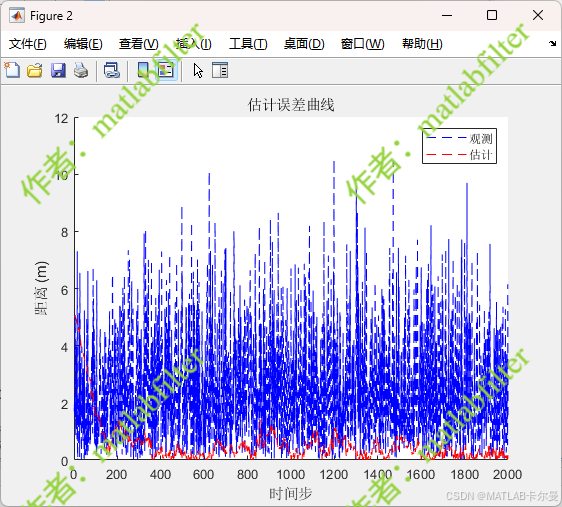Viewport: 562px width, 507px height.
Task: Open the 查看(V) menu
Action: tap(139, 44)
